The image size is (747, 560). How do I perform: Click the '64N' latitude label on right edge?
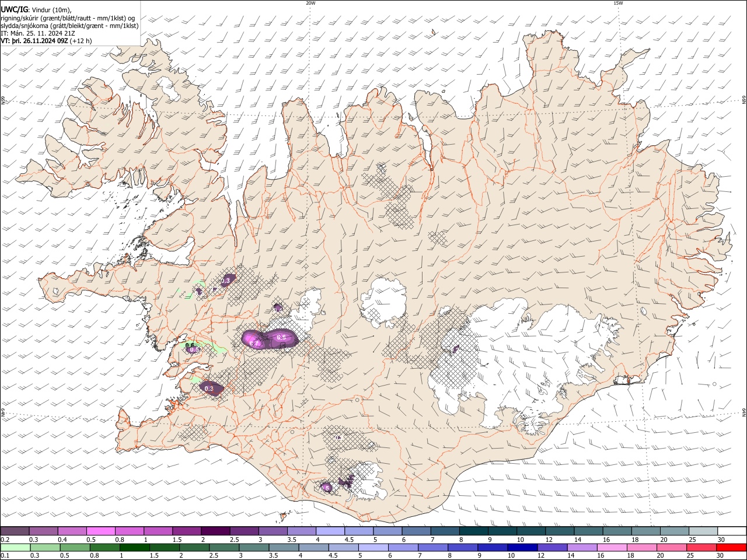pyautogui.click(x=744, y=412)
